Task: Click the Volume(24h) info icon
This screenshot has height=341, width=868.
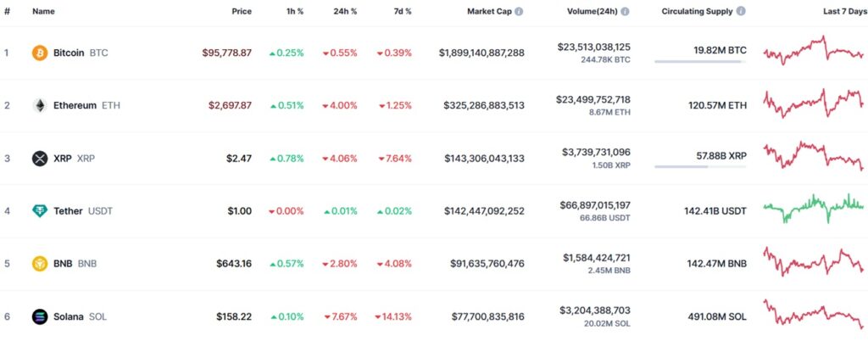Action: point(625,12)
